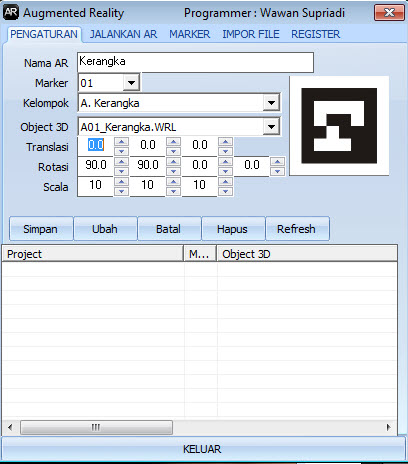Viewport: 408px width, 464px height.
Task: Decrease the first Rotasi value with down arrow
Action: pos(121,171)
